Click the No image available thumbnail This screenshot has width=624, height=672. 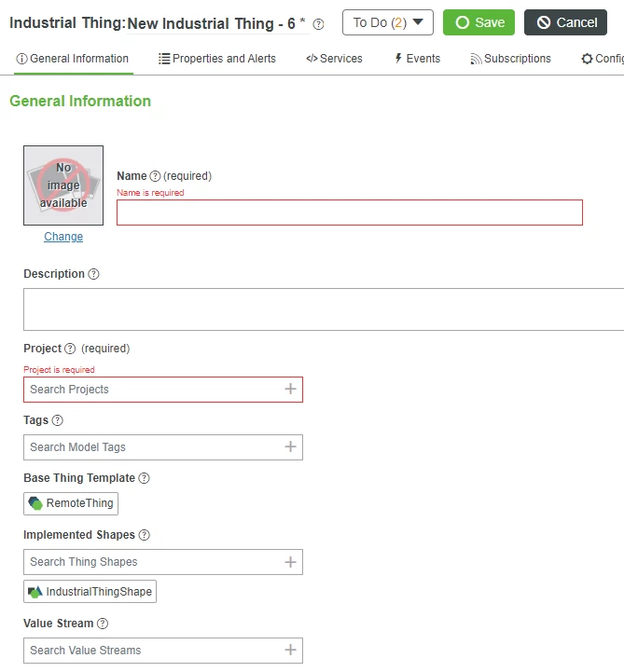[x=63, y=185]
